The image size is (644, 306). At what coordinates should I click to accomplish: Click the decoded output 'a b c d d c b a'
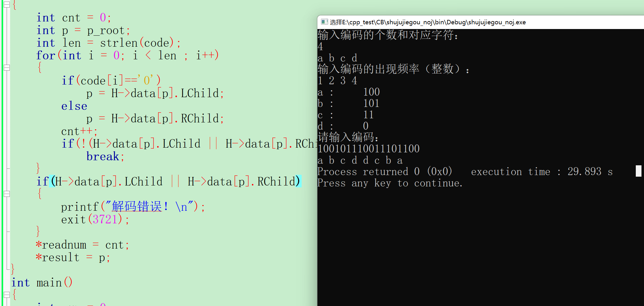360,160
